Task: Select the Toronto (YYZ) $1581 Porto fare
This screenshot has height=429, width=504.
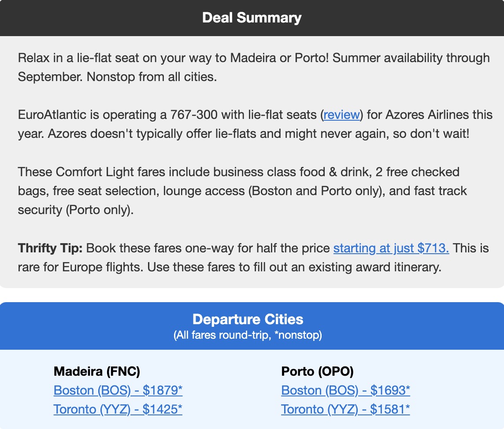Action: 345,409
